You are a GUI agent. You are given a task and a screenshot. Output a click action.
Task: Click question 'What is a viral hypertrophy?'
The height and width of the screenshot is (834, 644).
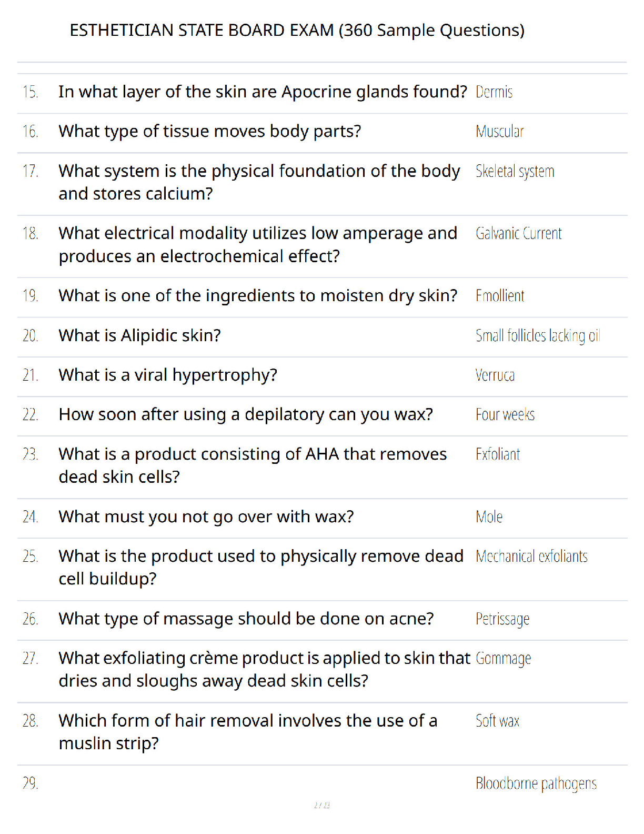tap(168, 375)
